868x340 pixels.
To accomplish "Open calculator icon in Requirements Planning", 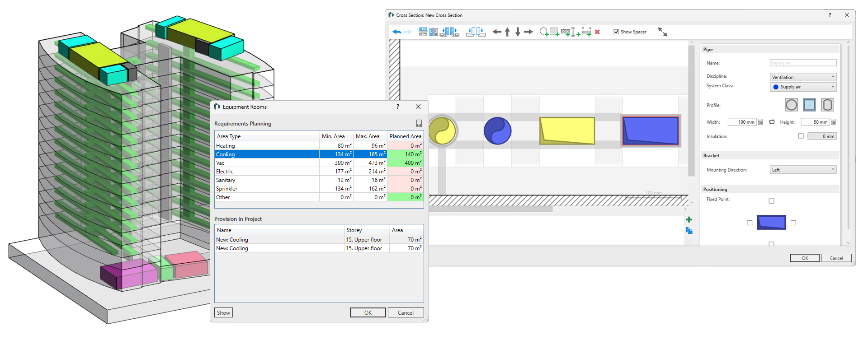I will click(x=419, y=124).
